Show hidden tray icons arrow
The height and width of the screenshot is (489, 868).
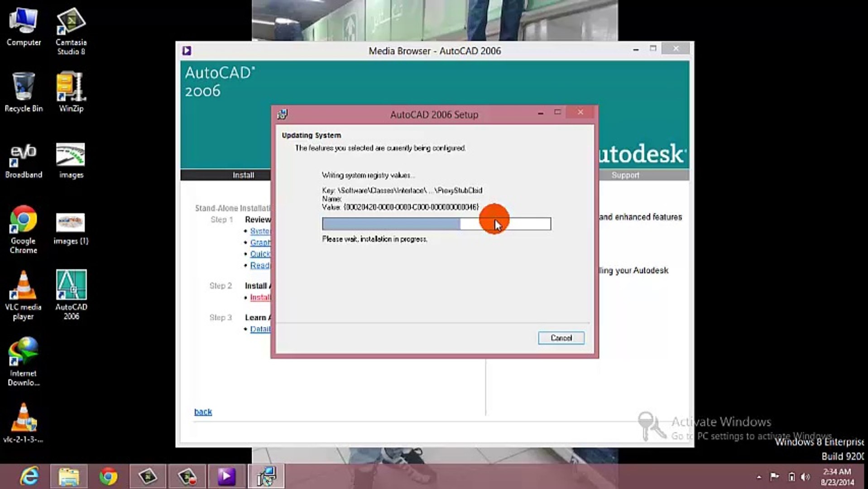coord(759,477)
